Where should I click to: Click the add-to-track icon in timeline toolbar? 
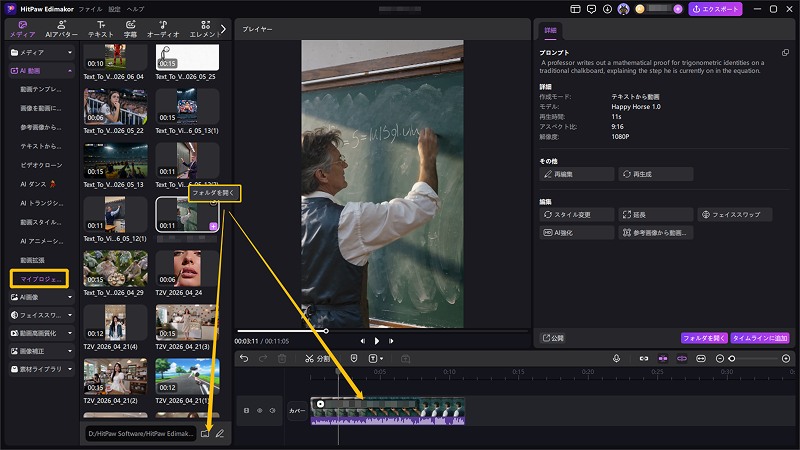coord(406,359)
